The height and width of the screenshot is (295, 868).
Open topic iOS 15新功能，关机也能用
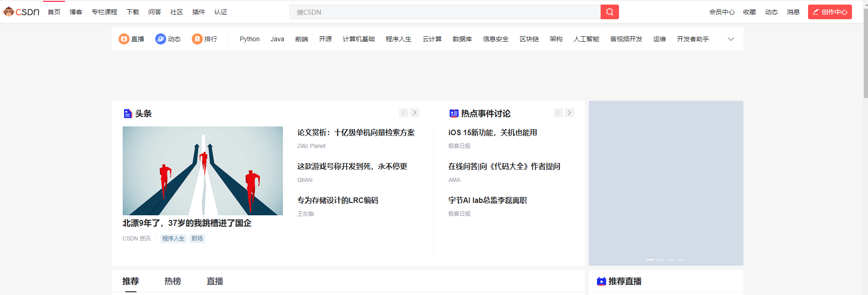pyautogui.click(x=493, y=132)
